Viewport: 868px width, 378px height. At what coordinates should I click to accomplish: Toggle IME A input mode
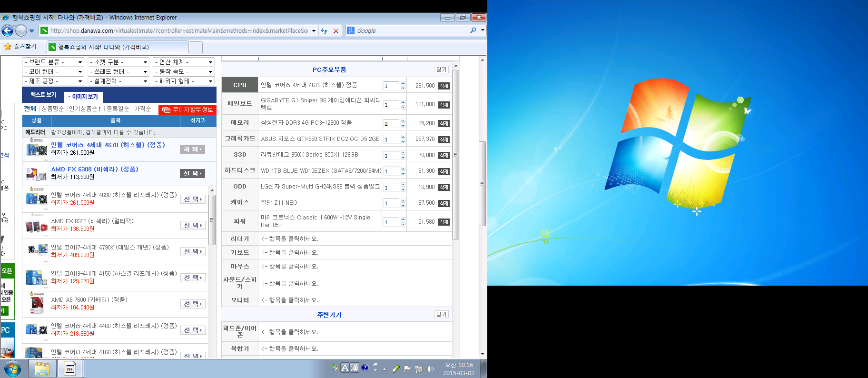(345, 368)
